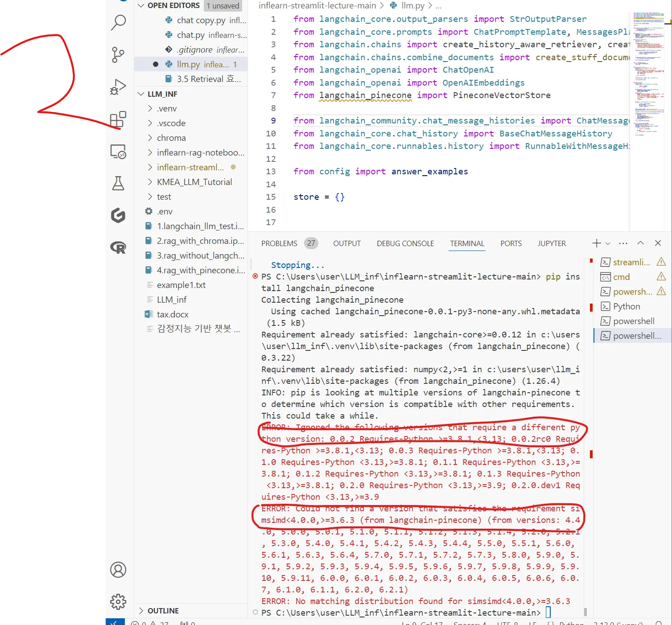Image resolution: width=672 pixels, height=625 pixels.
Task: Open the Search view in activity bar
Action: [118, 22]
